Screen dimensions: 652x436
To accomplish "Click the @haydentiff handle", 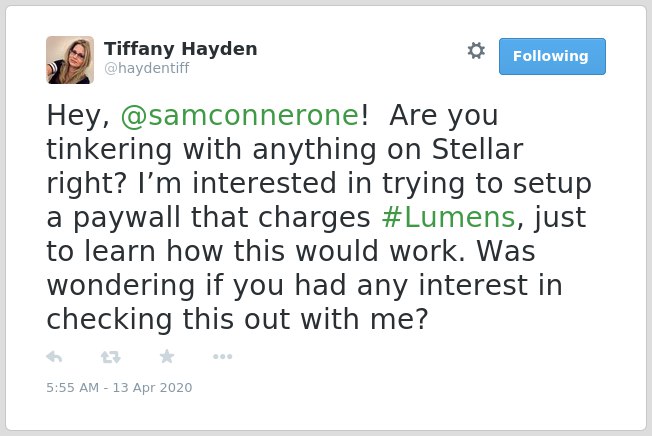I will coord(147,68).
